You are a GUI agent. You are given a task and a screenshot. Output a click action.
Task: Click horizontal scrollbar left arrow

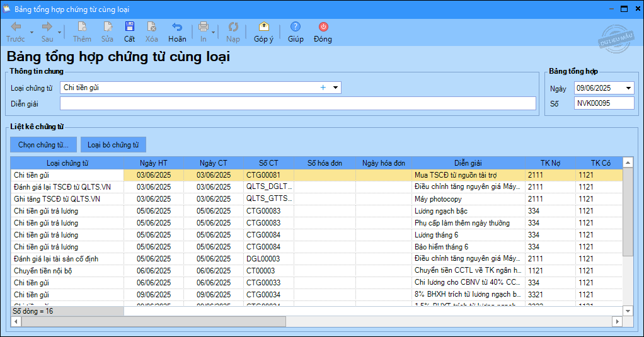pos(16,321)
